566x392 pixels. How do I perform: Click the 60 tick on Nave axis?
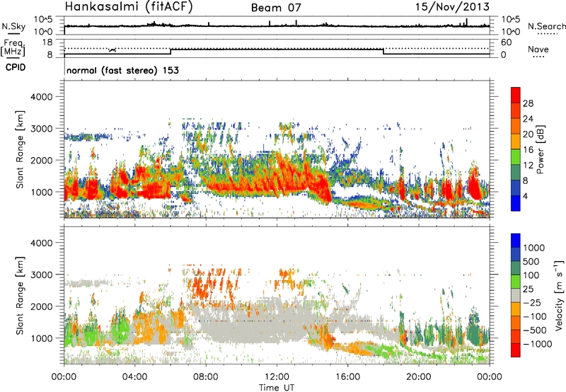click(x=506, y=42)
